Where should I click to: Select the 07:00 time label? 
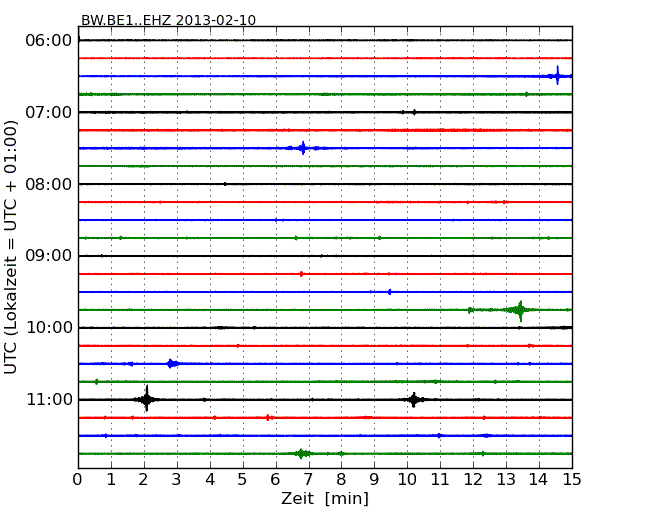pos(49,112)
